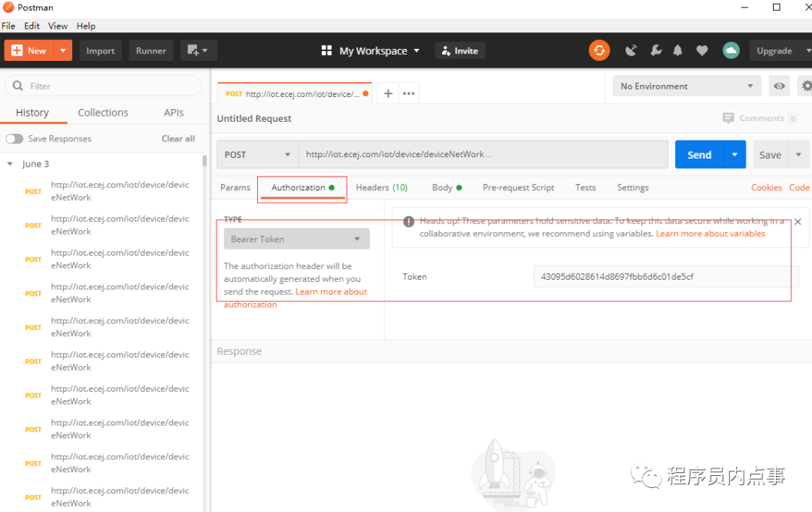Open the Headers (10) tab
Image resolution: width=812 pixels, height=512 pixels.
pyautogui.click(x=382, y=187)
